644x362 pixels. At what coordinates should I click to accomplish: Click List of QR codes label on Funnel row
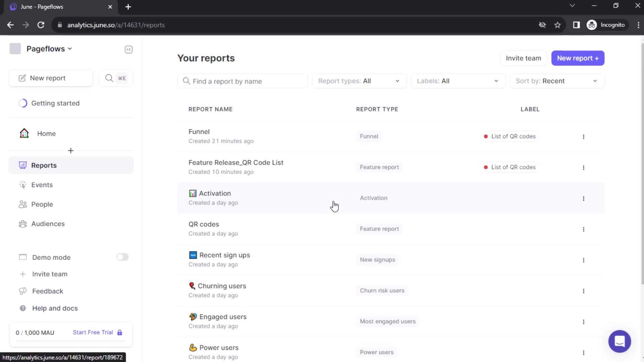coord(509,136)
